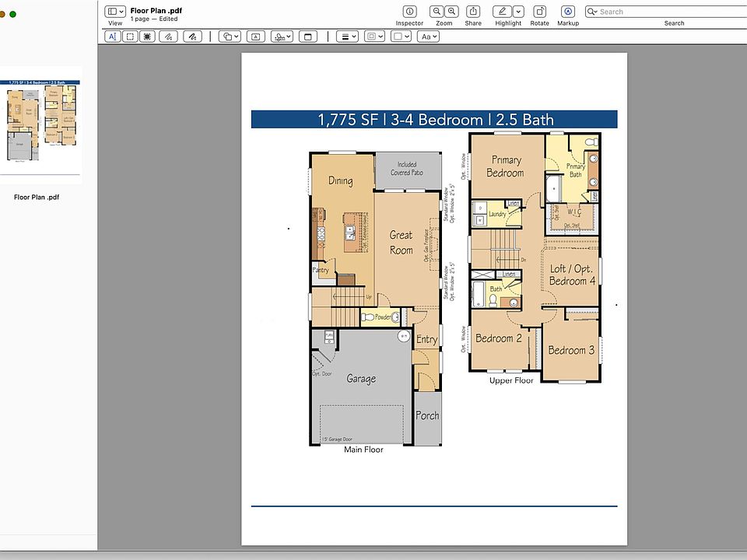
Task: Click the 'Loft / Opt. Bedroom 4' label
Action: pos(572,275)
